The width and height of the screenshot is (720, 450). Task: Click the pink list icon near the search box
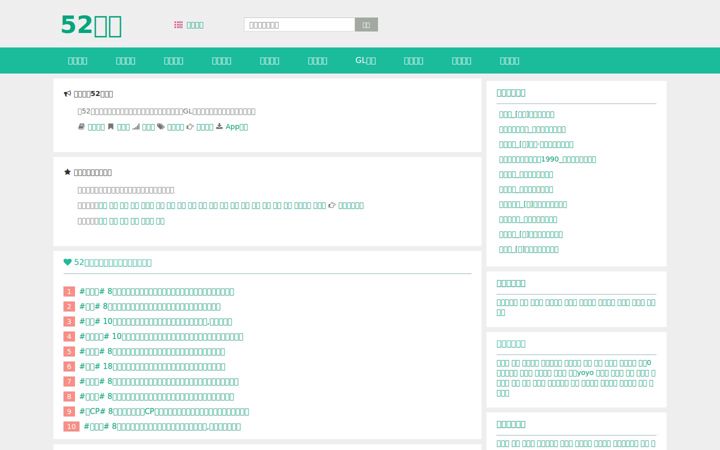(x=179, y=25)
